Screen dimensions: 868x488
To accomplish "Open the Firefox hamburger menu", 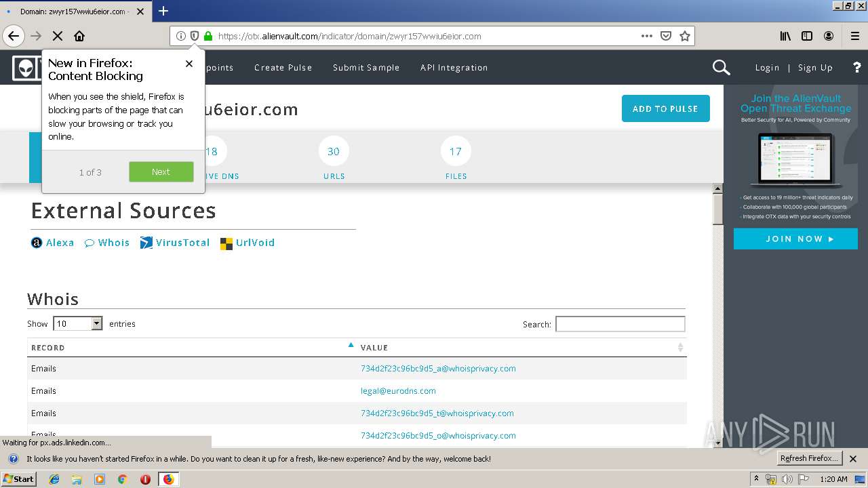I will click(854, 36).
